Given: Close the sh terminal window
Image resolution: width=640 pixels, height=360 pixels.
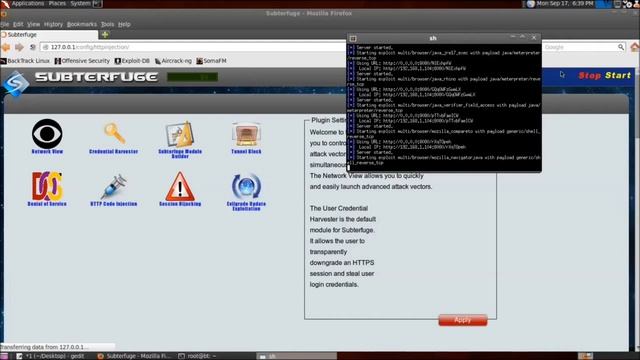Looking at the screenshot, I should [x=534, y=38].
